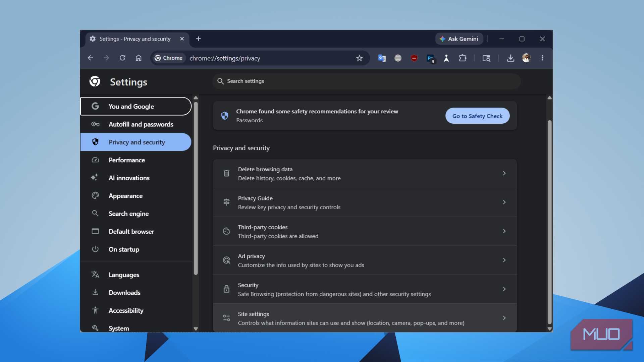
Task: Expand Privacy Guide chevron
Action: [x=504, y=202]
